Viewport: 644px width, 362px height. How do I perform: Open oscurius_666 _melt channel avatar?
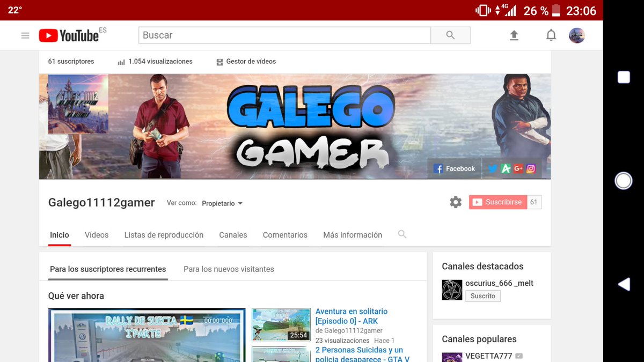pos(452,290)
